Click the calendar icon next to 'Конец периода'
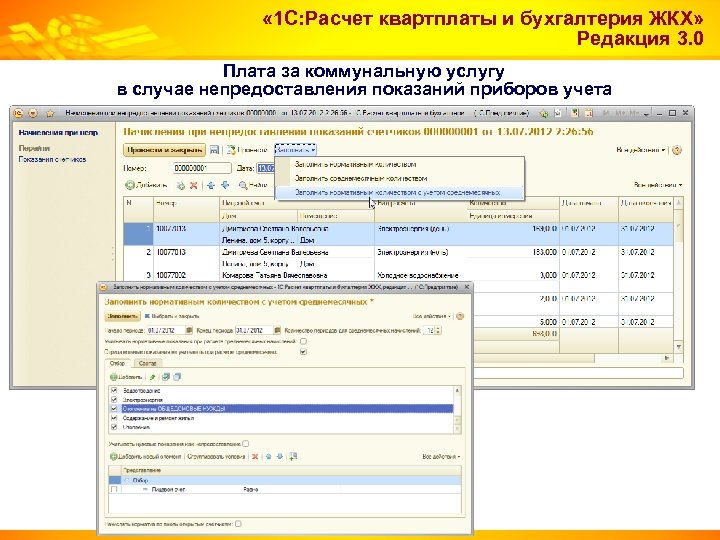The image size is (720, 540). 277,330
